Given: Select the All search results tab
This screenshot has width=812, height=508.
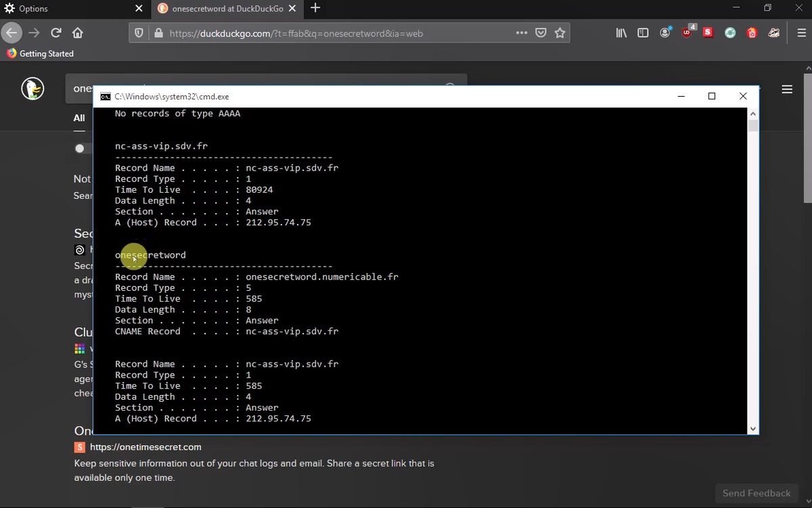Looking at the screenshot, I should coord(79,118).
